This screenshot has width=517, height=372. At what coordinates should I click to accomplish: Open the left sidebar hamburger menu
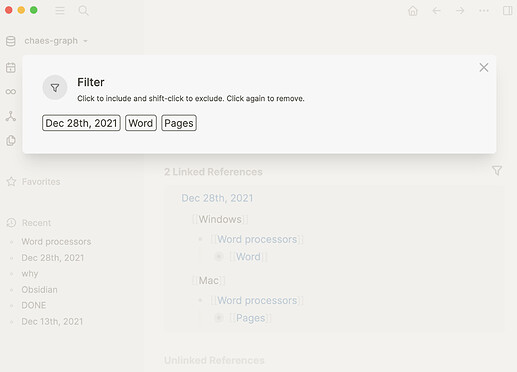pos(60,11)
